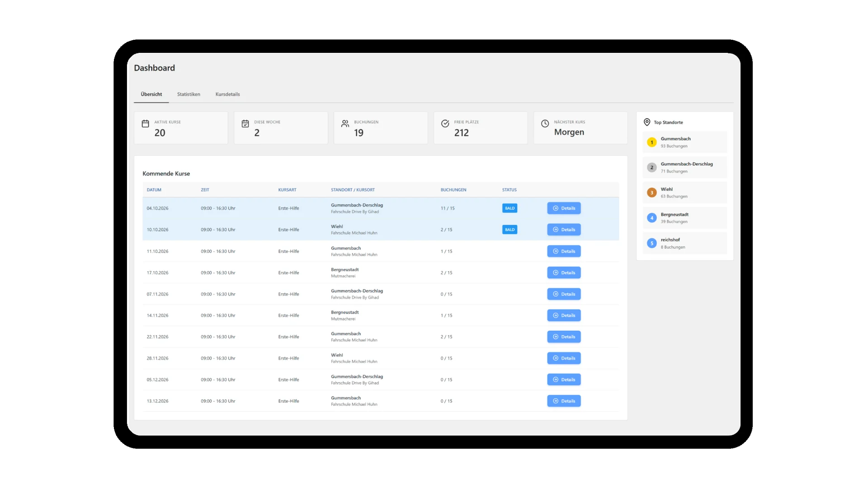The width and height of the screenshot is (868, 488).
Task: Open Details for the 13.12.2026 course
Action: coord(564,401)
